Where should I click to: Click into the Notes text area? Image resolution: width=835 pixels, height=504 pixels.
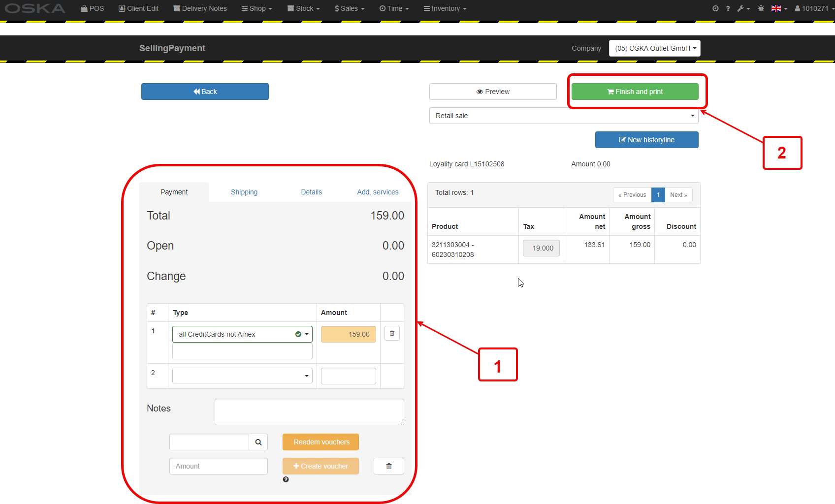[x=309, y=412]
